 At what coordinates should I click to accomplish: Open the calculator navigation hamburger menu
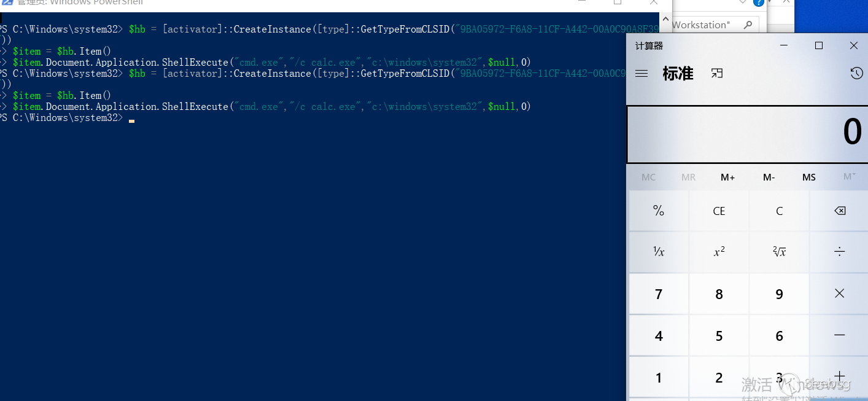[x=641, y=74]
